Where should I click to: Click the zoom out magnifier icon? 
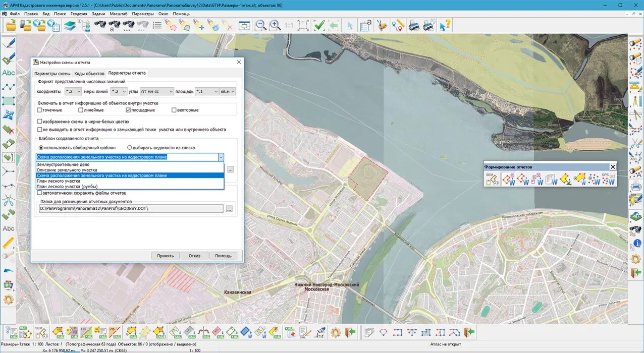[260, 25]
